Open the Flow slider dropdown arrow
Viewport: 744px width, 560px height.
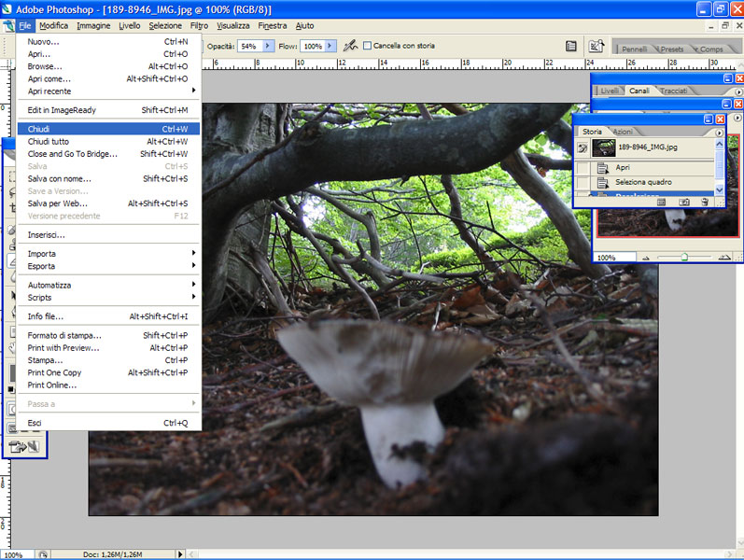(x=331, y=46)
